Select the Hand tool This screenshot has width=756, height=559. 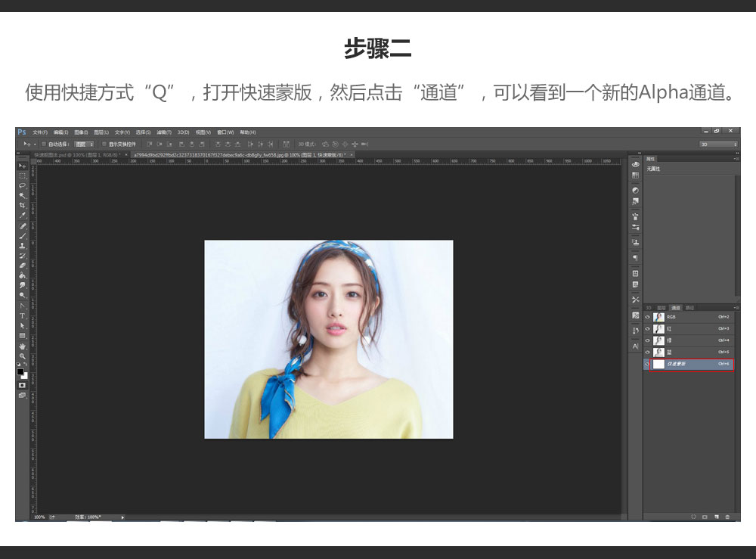23,346
